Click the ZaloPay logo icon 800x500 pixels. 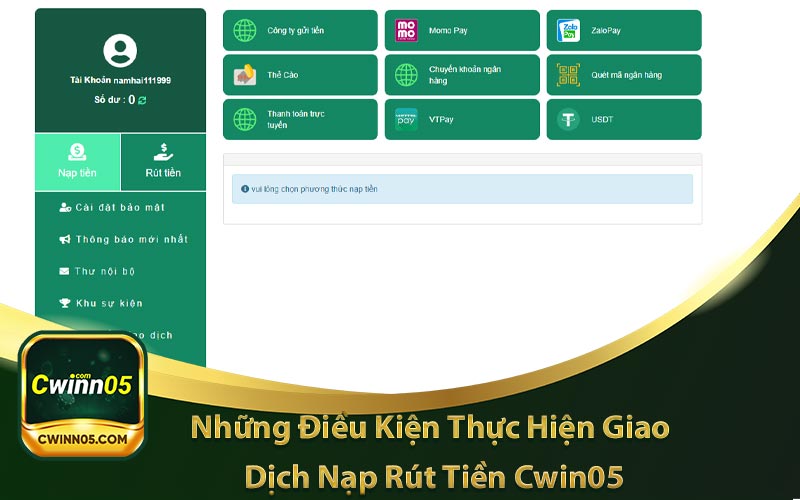point(568,31)
